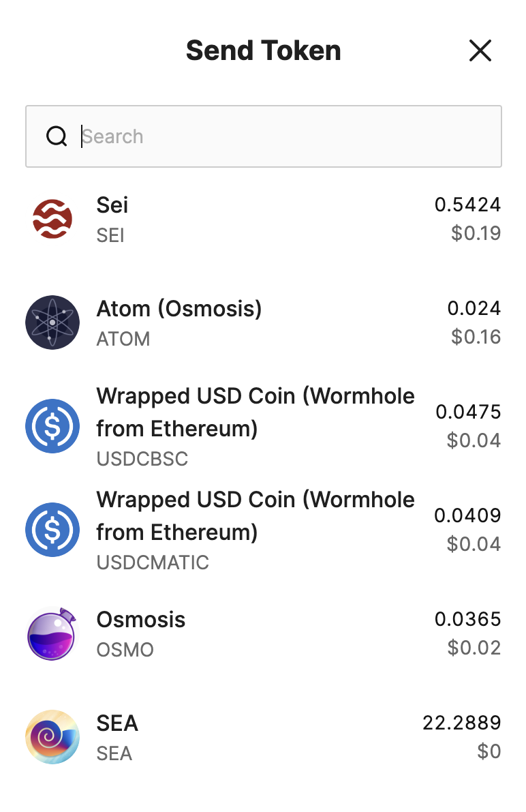Pick Wrapped USD Coin with USDCBSC ticker
Viewport: 526px width, 812px height.
point(264,425)
